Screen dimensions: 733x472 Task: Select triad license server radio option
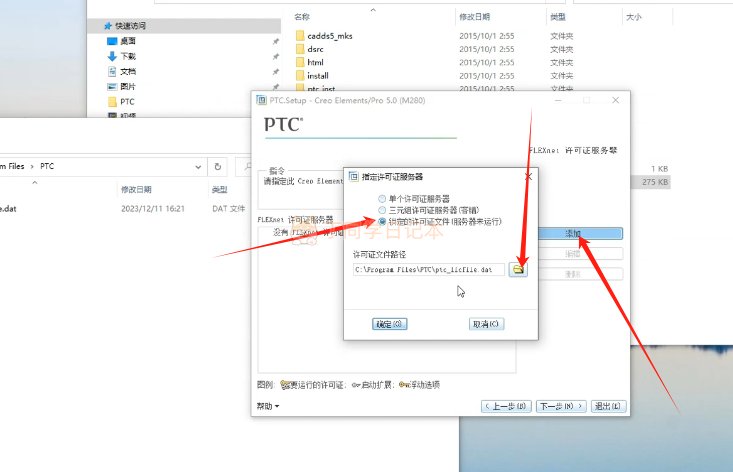tap(382, 210)
